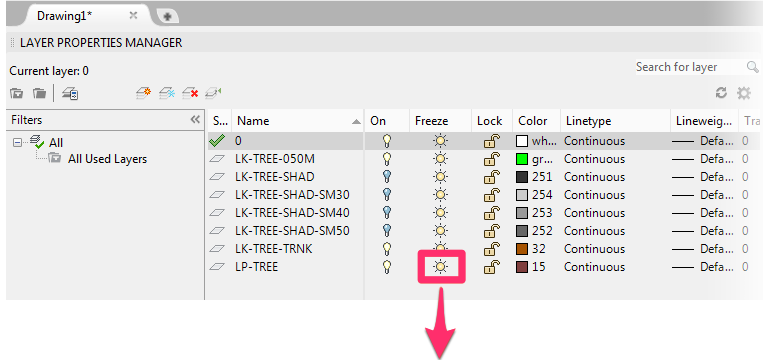
Task: Select layer name LK-TREE-SHAD-SM50
Action: coord(292,231)
